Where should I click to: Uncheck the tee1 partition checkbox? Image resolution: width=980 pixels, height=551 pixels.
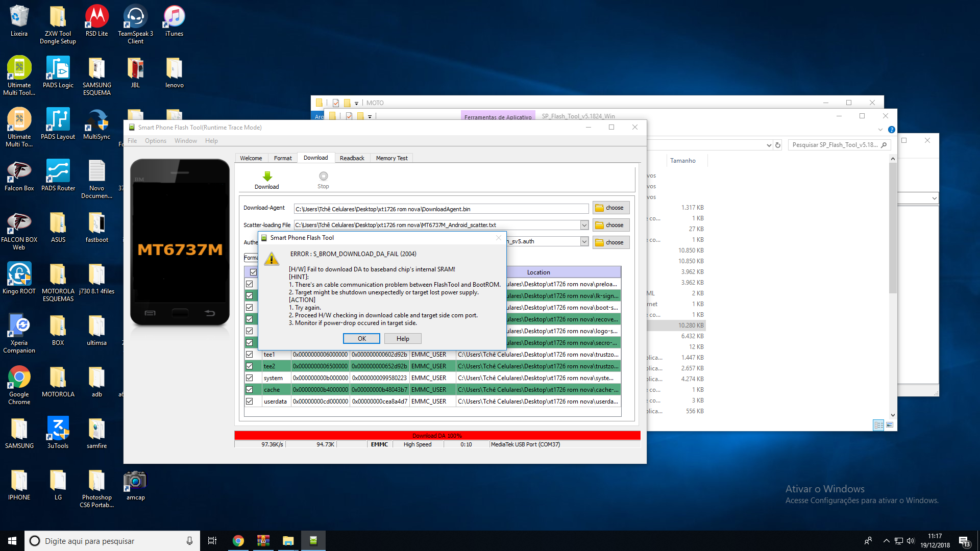(x=250, y=355)
